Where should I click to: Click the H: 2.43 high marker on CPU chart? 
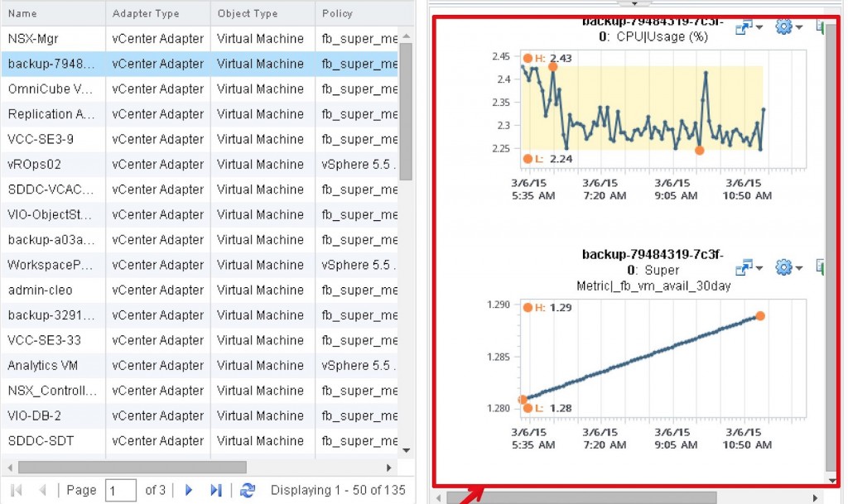[528, 58]
